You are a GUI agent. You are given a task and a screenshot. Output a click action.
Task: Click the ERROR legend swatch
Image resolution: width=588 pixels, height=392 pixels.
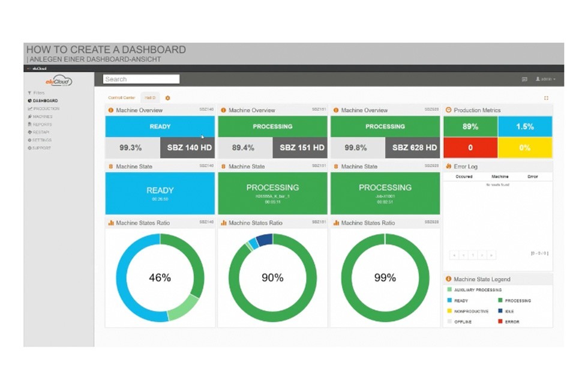click(500, 322)
